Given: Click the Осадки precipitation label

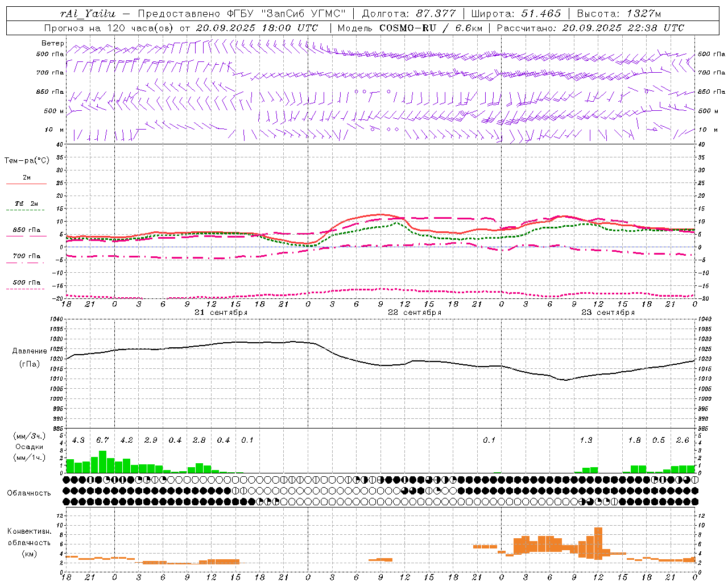Looking at the screenshot, I should (30, 447).
